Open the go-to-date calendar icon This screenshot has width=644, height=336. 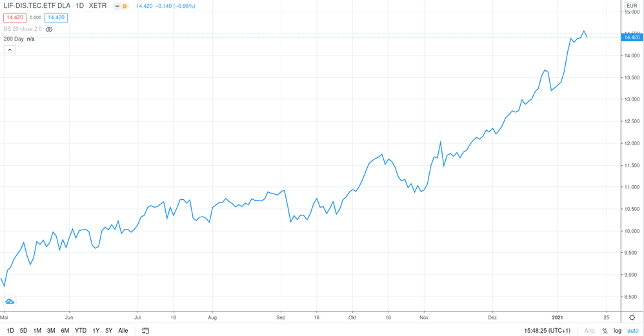(146, 331)
